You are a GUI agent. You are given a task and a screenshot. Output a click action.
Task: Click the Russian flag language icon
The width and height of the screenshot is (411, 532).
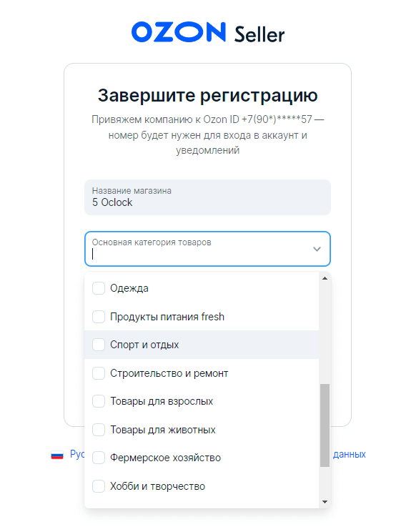(57, 455)
